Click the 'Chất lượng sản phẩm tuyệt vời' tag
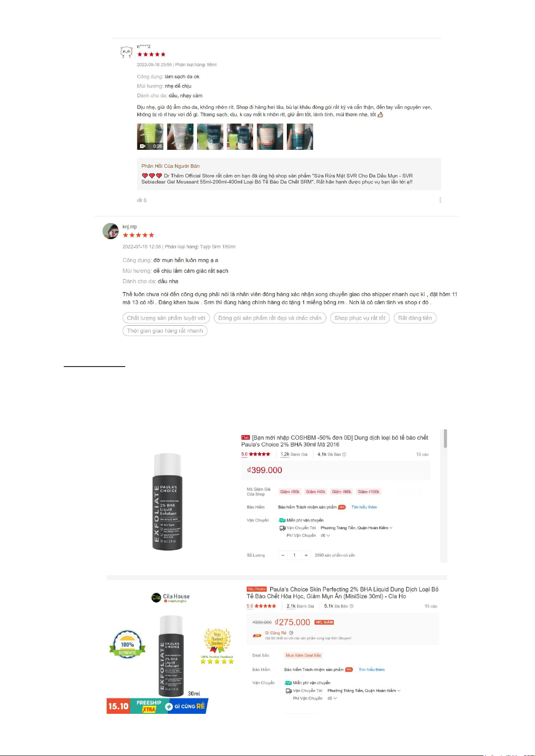 click(166, 318)
